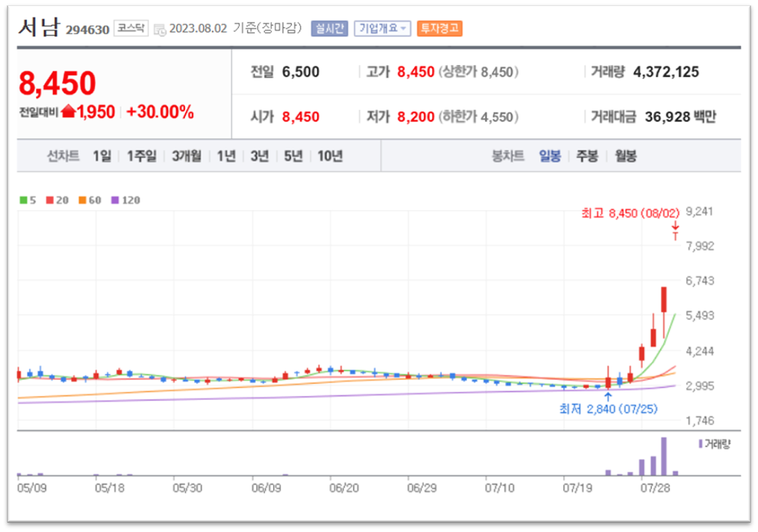Select the 10년 line chart tab
The width and height of the screenshot is (758, 532).
[329, 156]
